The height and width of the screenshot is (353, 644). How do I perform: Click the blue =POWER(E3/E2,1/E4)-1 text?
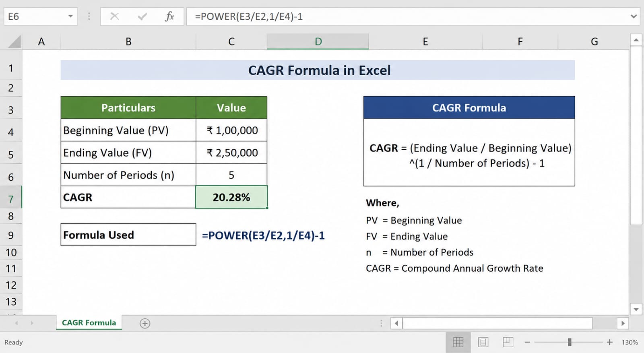tap(263, 235)
